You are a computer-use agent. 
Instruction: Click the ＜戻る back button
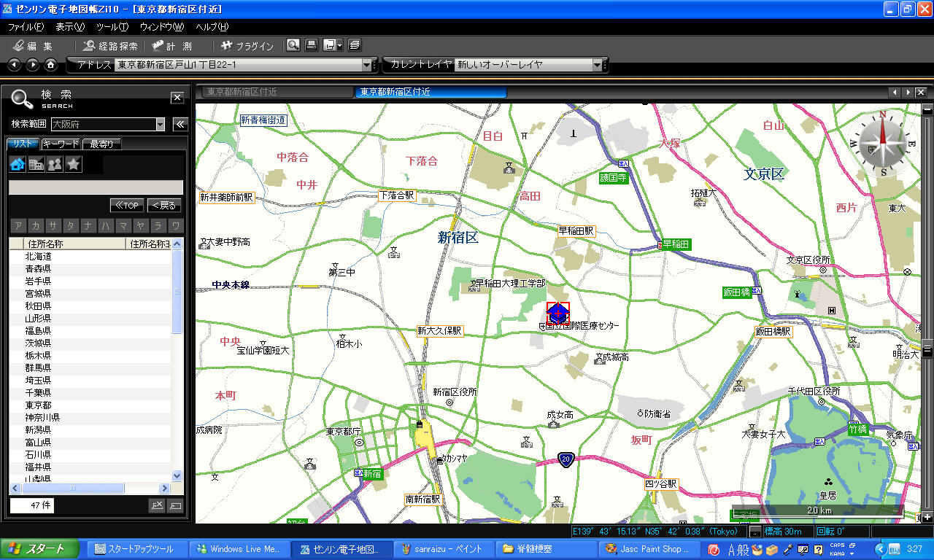[x=164, y=206]
